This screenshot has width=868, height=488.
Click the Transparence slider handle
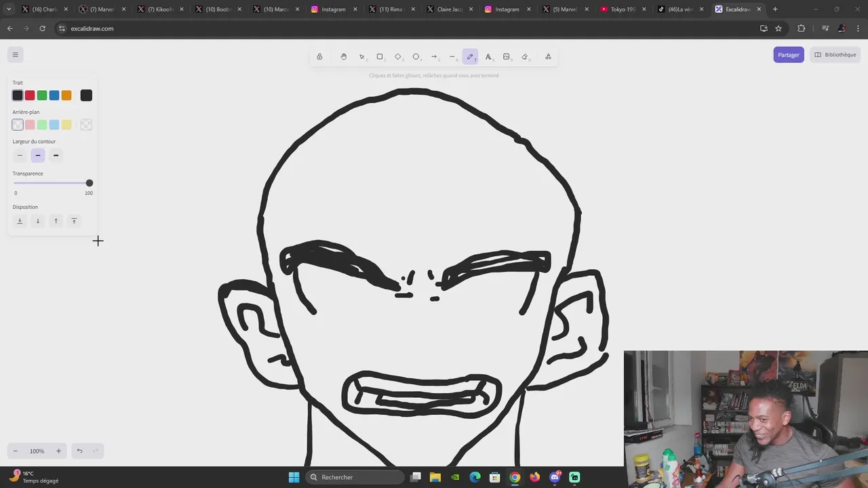(x=89, y=183)
